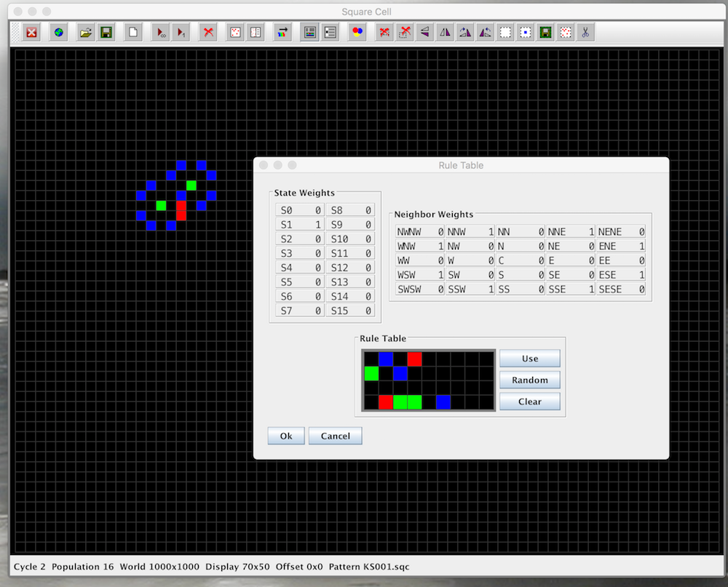728x587 pixels.
Task: Open a pattern file with the folder icon
Action: point(85,33)
